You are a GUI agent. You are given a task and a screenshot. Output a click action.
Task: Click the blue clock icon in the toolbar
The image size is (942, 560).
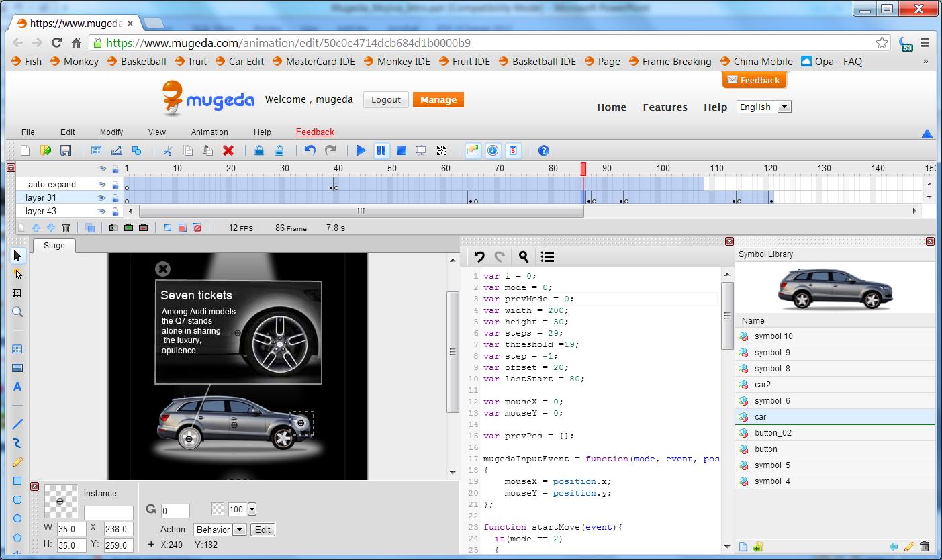[x=493, y=150]
